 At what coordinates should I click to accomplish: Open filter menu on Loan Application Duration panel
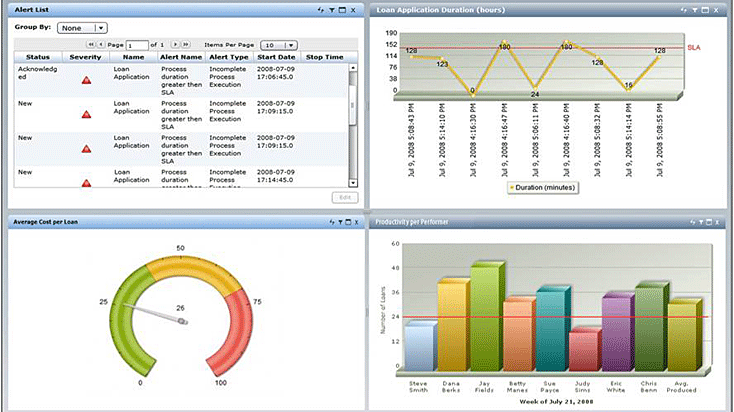[x=694, y=9]
